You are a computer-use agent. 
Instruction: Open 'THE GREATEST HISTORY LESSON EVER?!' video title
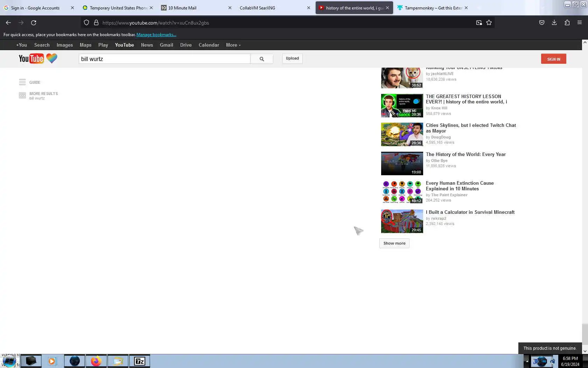(467, 99)
